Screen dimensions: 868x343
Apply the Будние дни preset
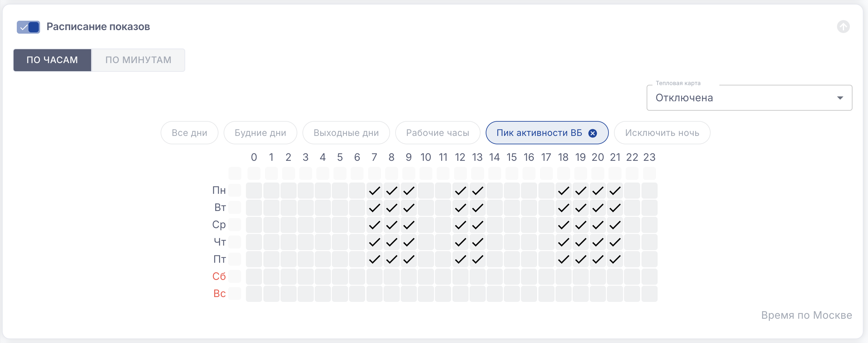pos(260,133)
